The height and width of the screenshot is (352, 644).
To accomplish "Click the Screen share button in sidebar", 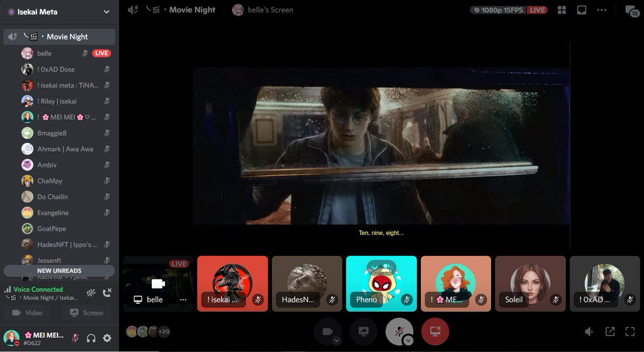I will click(x=87, y=312).
